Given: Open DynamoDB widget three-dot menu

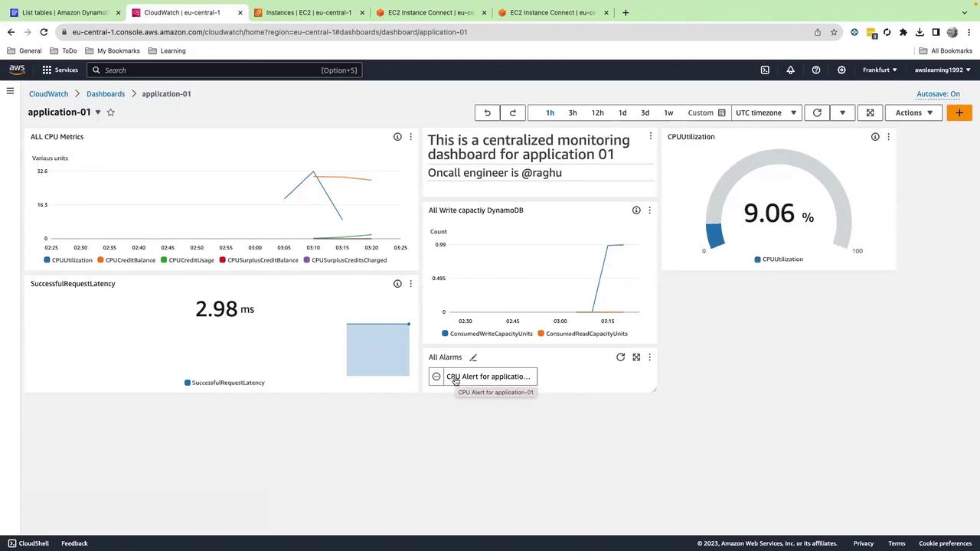Looking at the screenshot, I should coord(649,210).
